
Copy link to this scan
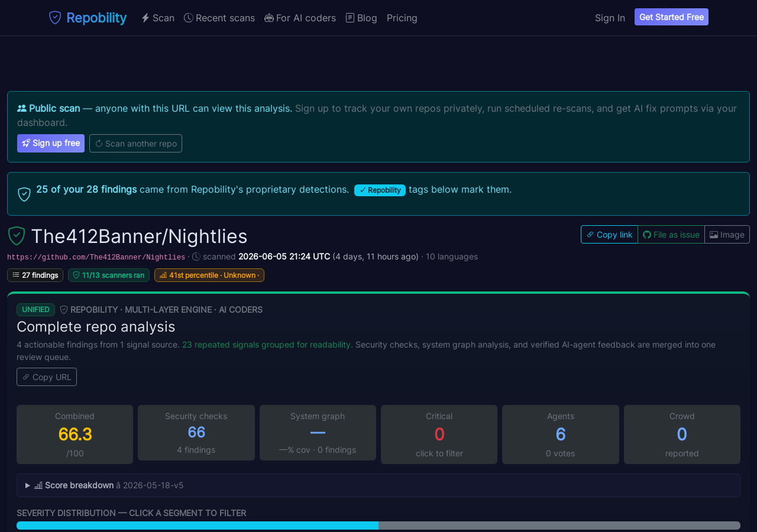[x=609, y=235]
